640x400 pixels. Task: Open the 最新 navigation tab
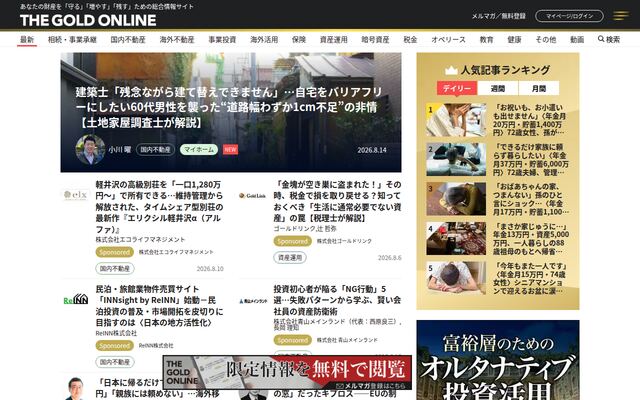click(27, 40)
